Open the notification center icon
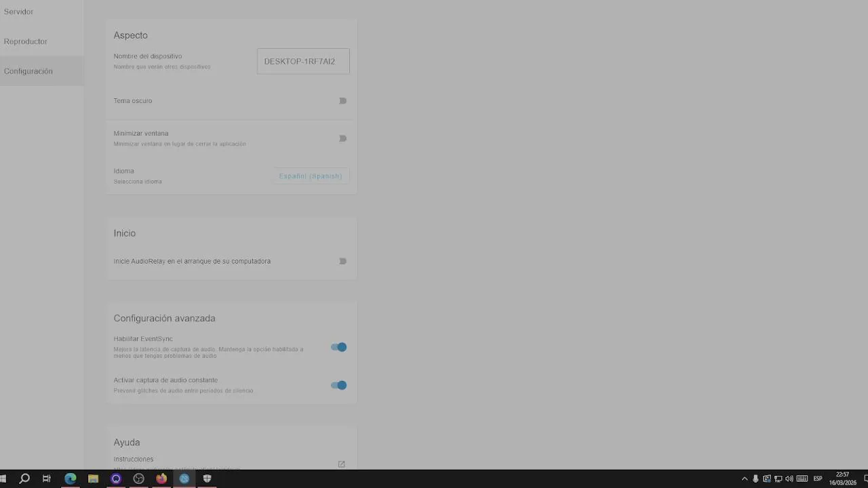The width and height of the screenshot is (868, 488). (865, 479)
